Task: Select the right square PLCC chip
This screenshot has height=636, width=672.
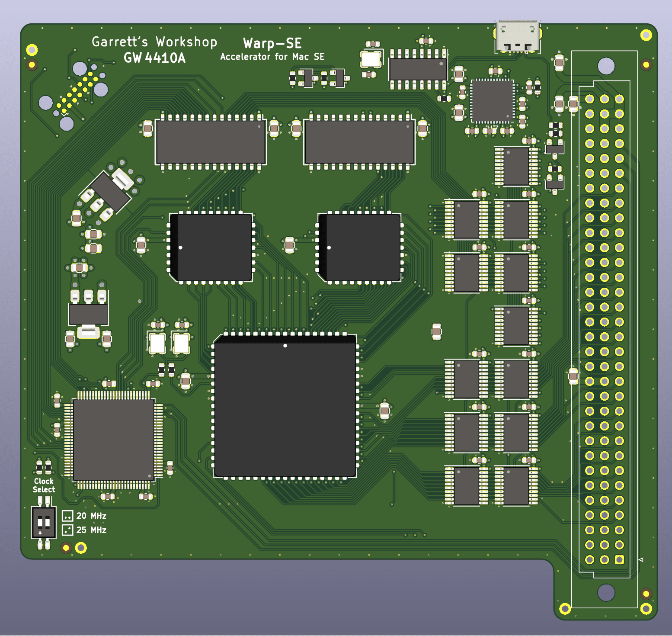Action: coord(360,247)
